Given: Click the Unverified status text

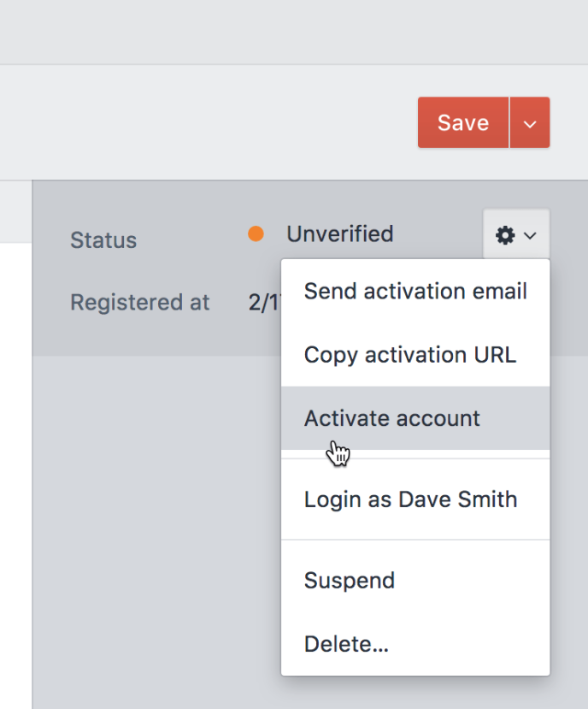Looking at the screenshot, I should pyautogui.click(x=339, y=234).
